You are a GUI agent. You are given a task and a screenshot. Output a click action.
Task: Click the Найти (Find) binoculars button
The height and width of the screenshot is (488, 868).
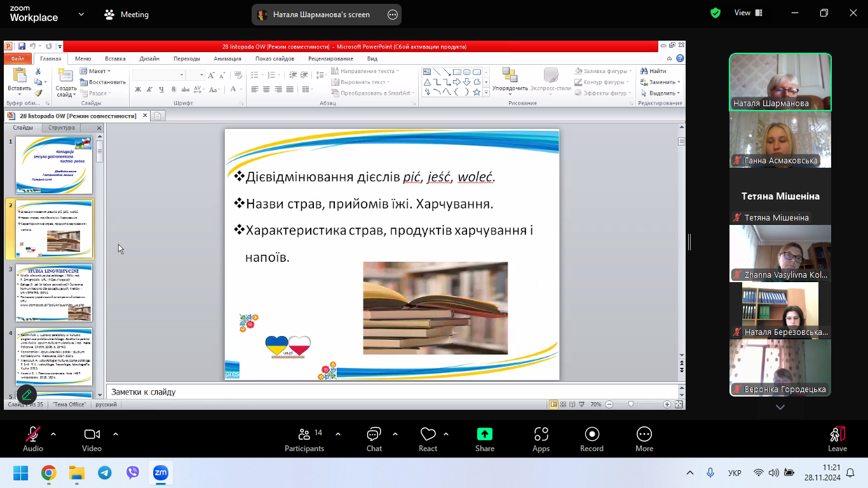coord(653,71)
